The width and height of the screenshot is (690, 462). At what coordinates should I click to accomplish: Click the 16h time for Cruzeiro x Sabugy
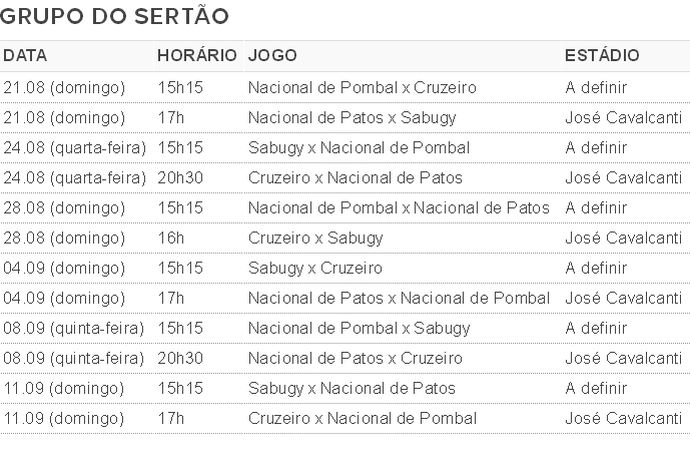coord(171,238)
